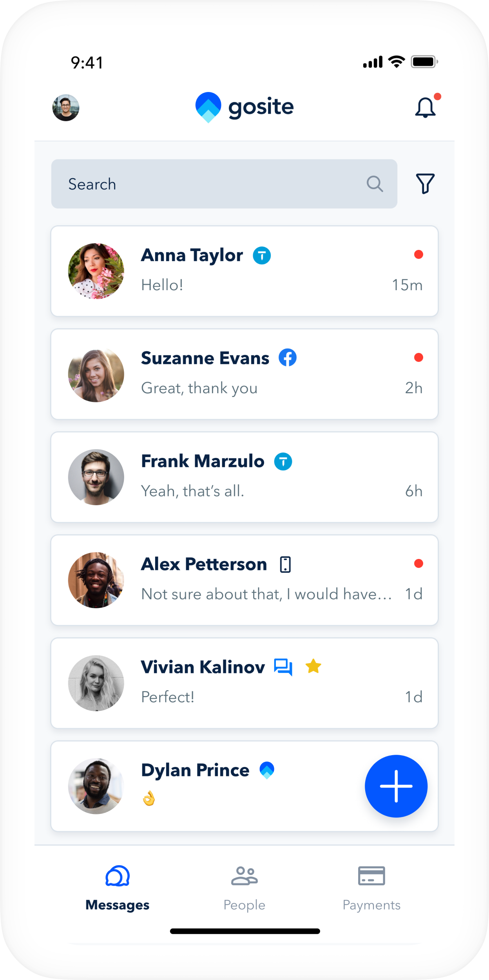
Task: Open Anna Taylor's conversation
Action: [x=244, y=271]
